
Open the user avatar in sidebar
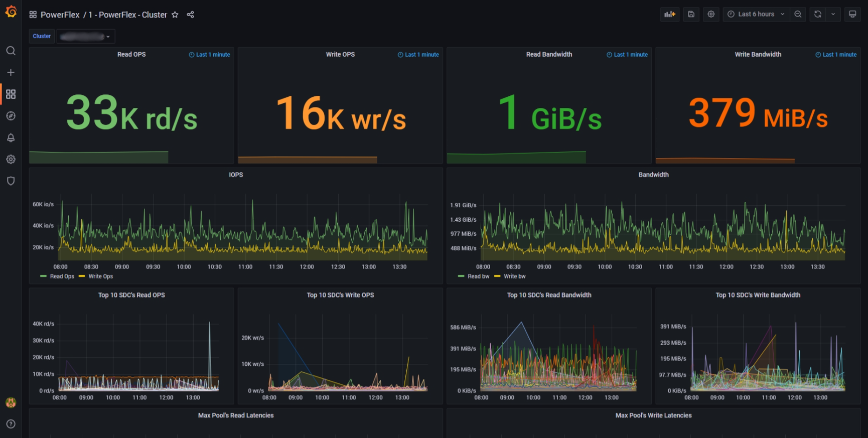pyautogui.click(x=11, y=402)
